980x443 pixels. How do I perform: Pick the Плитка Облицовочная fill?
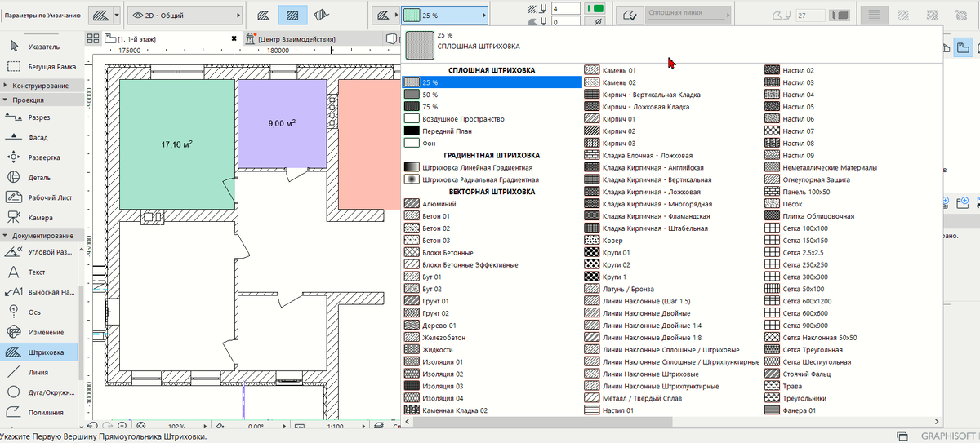853,216
